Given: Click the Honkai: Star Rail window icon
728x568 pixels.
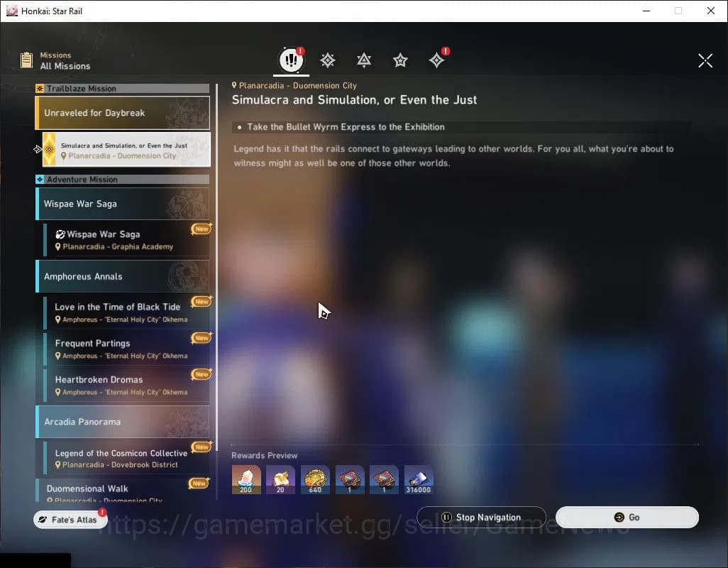Looking at the screenshot, I should point(11,11).
